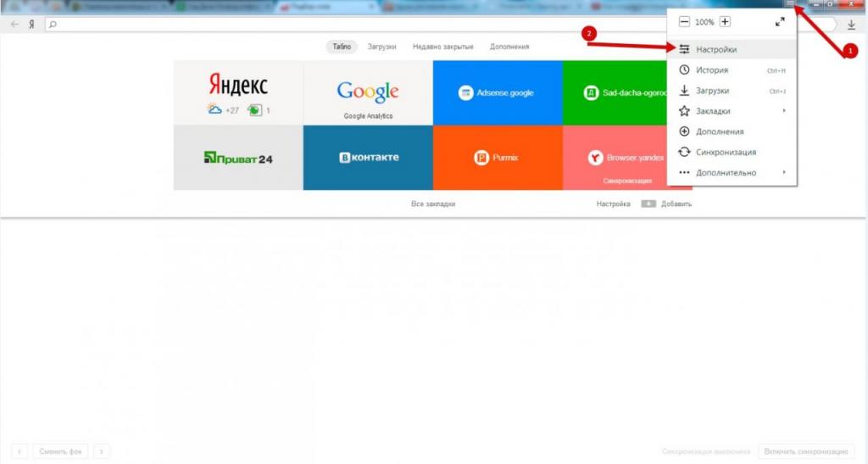Click Включить синхронизацию button
868x464 pixels.
(806, 451)
